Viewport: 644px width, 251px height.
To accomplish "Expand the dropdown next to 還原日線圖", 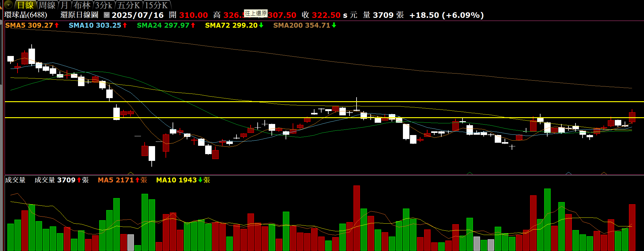I will (107, 15).
